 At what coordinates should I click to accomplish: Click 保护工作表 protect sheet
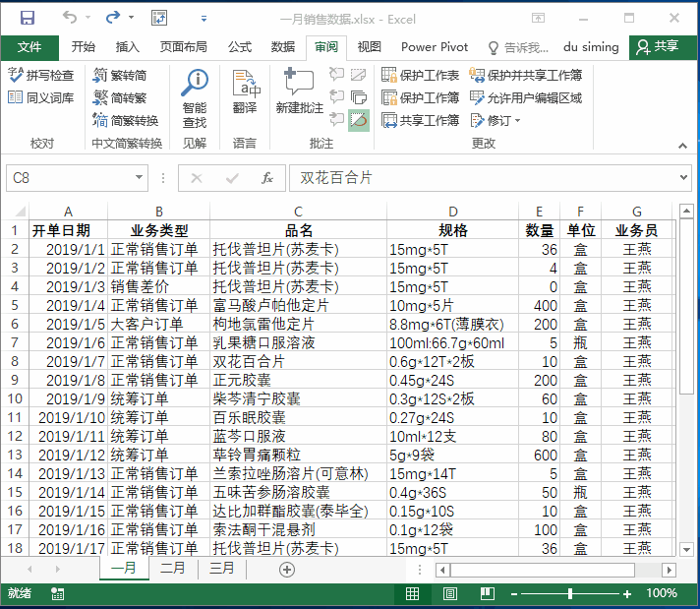pos(420,75)
